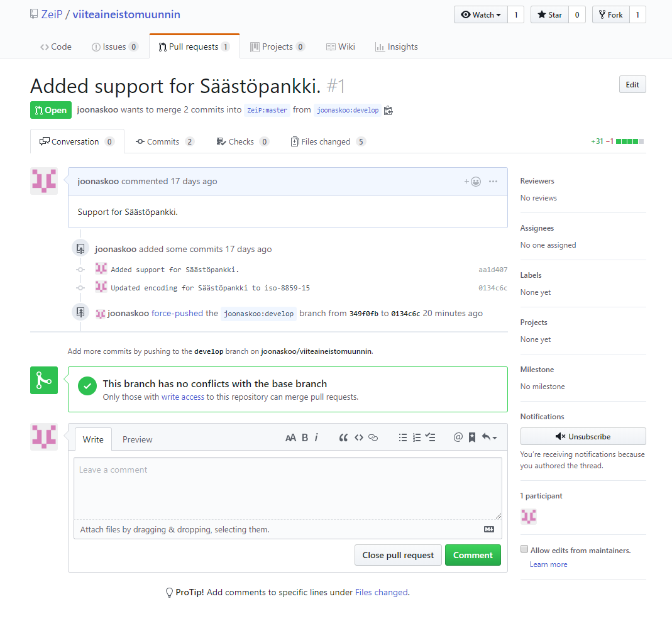Image resolution: width=672 pixels, height=621 pixels.
Task: Insert a numbered list
Action: [x=417, y=438]
